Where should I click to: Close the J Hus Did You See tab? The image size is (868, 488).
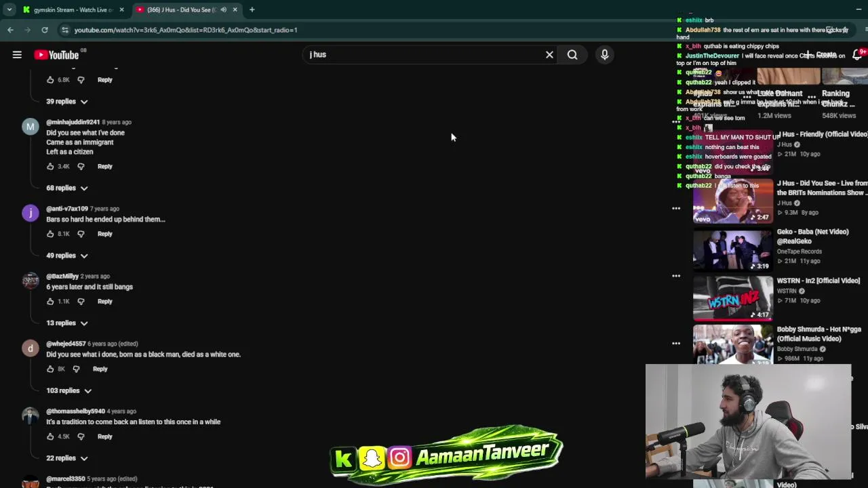(x=235, y=9)
